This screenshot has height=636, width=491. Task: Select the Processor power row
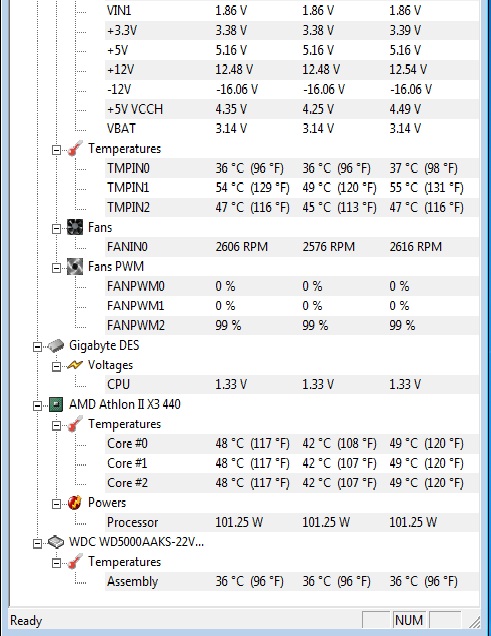pos(292,522)
